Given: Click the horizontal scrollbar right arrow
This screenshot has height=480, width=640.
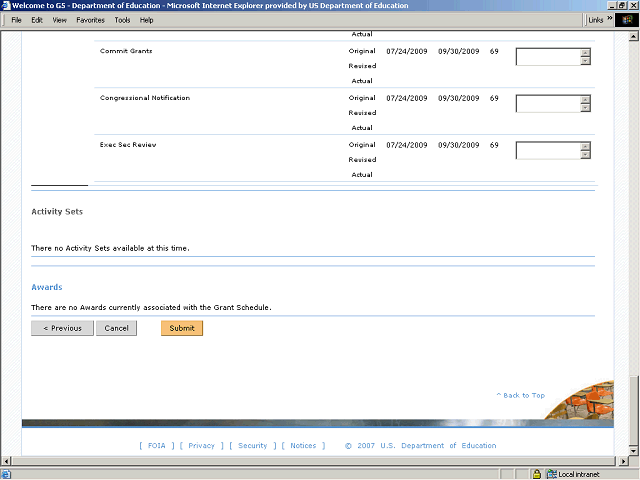Looking at the screenshot, I should click(x=623, y=461).
